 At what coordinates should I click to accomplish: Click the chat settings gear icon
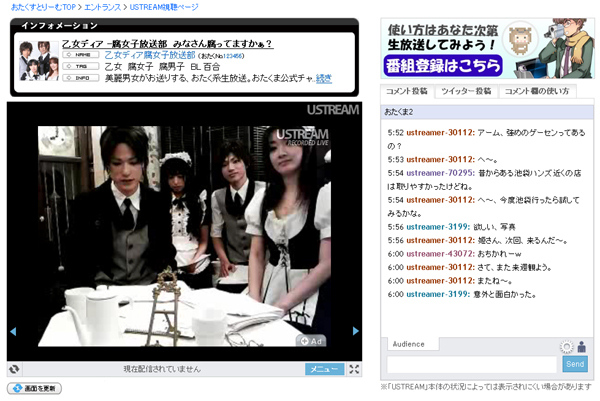566,346
